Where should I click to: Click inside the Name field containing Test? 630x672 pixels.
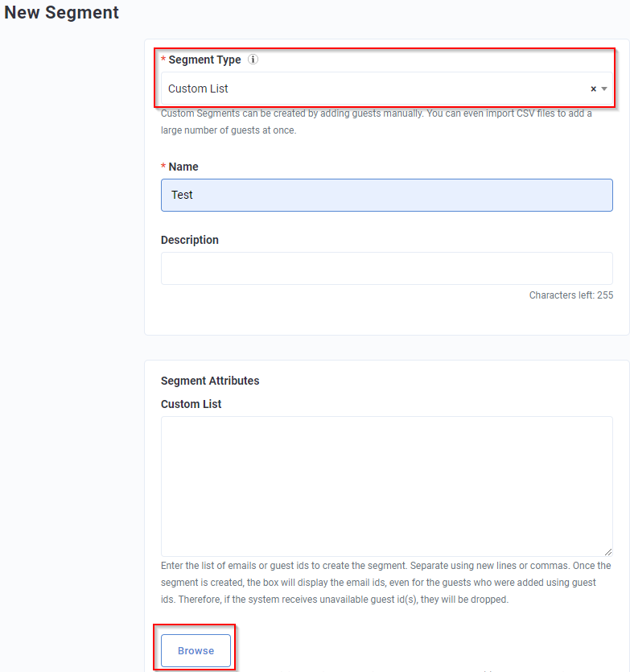click(x=386, y=195)
